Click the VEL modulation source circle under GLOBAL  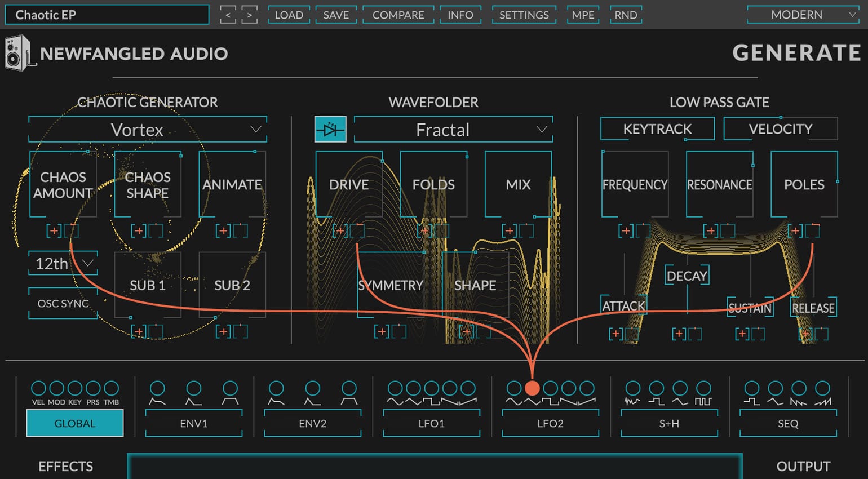tap(38, 389)
